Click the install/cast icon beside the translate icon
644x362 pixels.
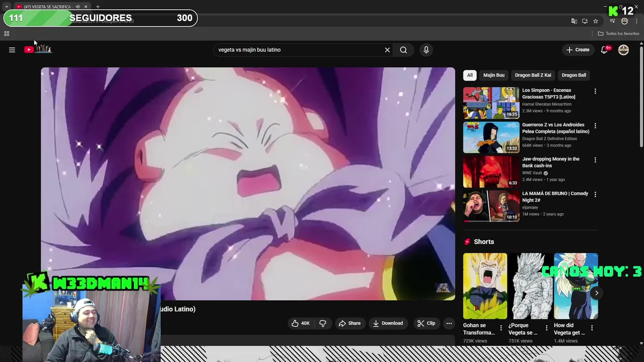[x=585, y=21]
